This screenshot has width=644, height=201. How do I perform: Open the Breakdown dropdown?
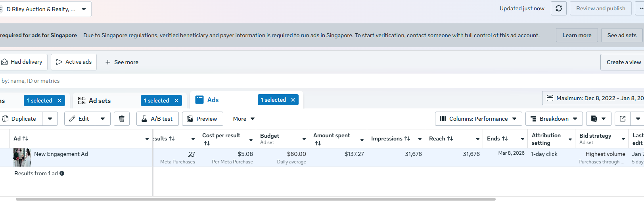coord(554,119)
